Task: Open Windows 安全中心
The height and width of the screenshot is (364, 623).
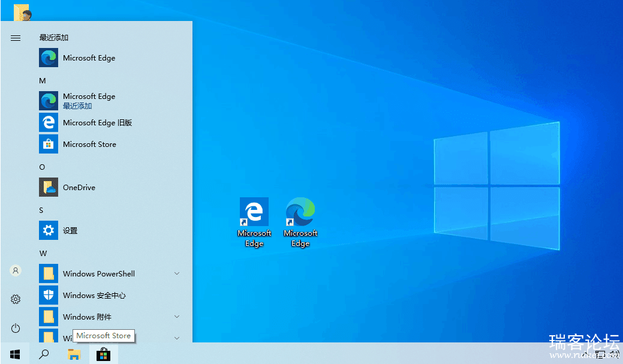Action: pos(109,295)
